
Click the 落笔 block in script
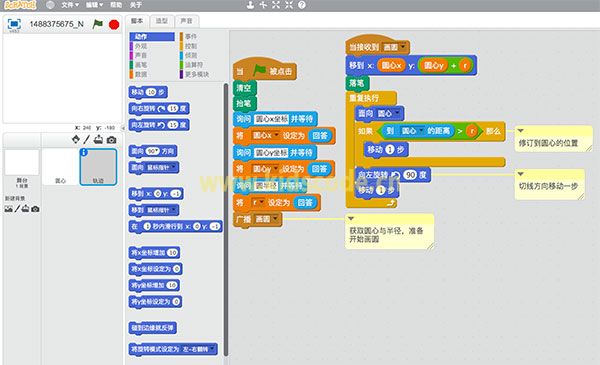pos(357,83)
